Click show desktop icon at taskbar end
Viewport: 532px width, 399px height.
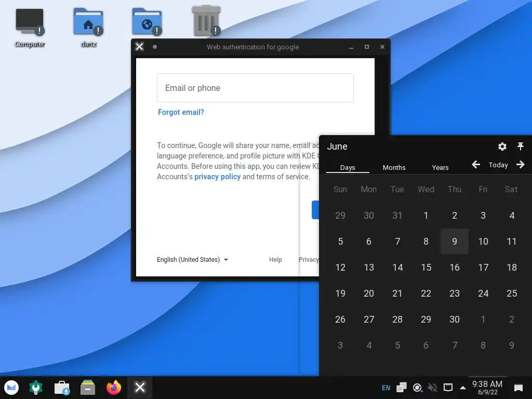[x=518, y=388]
